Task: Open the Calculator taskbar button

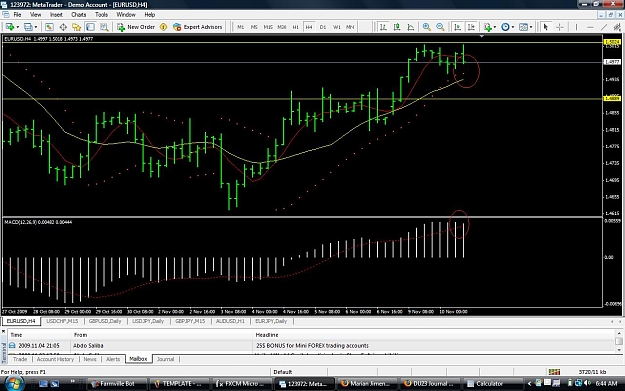Action: click(493, 383)
